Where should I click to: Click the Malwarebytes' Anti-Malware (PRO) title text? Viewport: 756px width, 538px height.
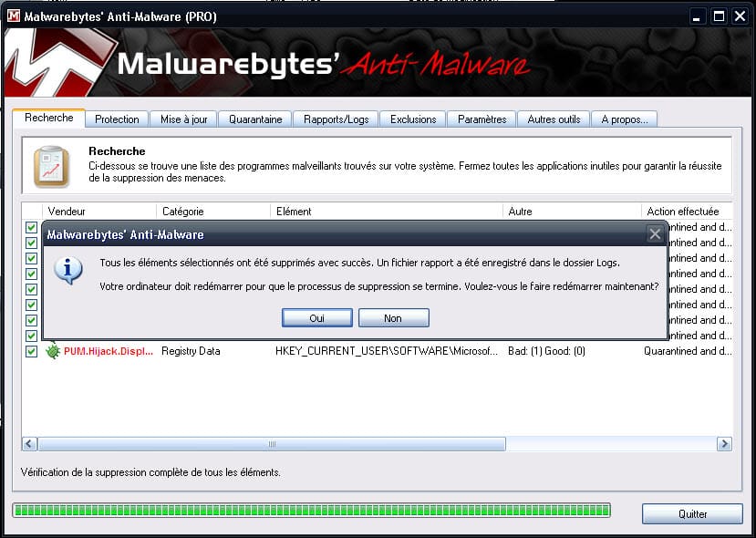click(120, 17)
